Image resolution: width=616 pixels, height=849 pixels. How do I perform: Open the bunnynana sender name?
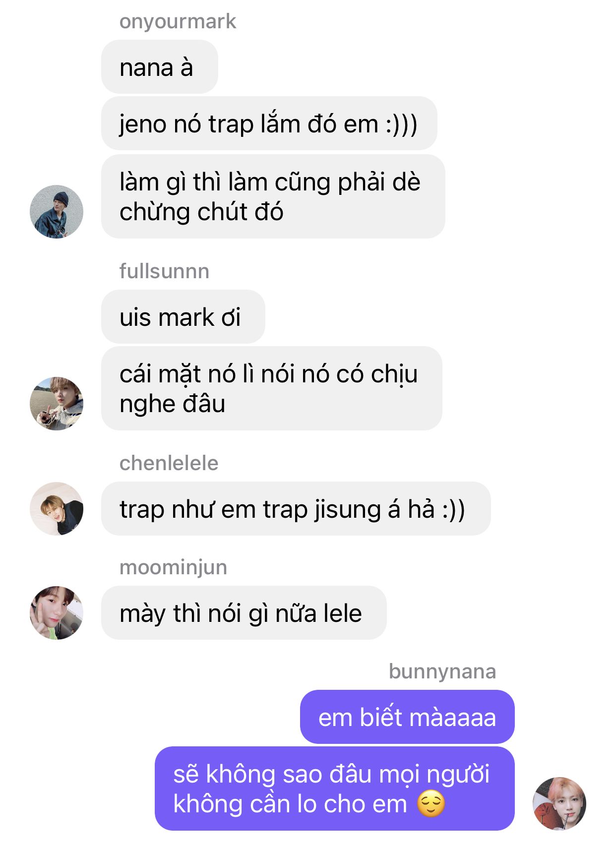coord(442,671)
